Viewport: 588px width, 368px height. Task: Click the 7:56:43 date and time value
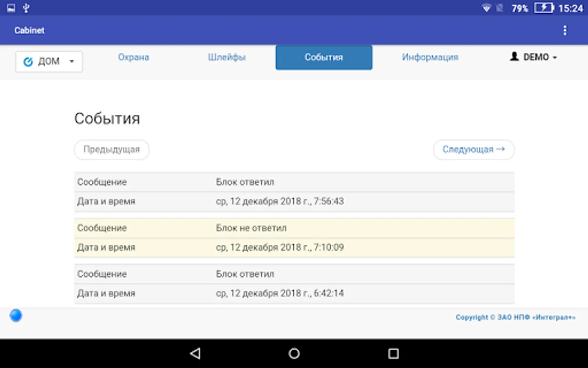[280, 201]
